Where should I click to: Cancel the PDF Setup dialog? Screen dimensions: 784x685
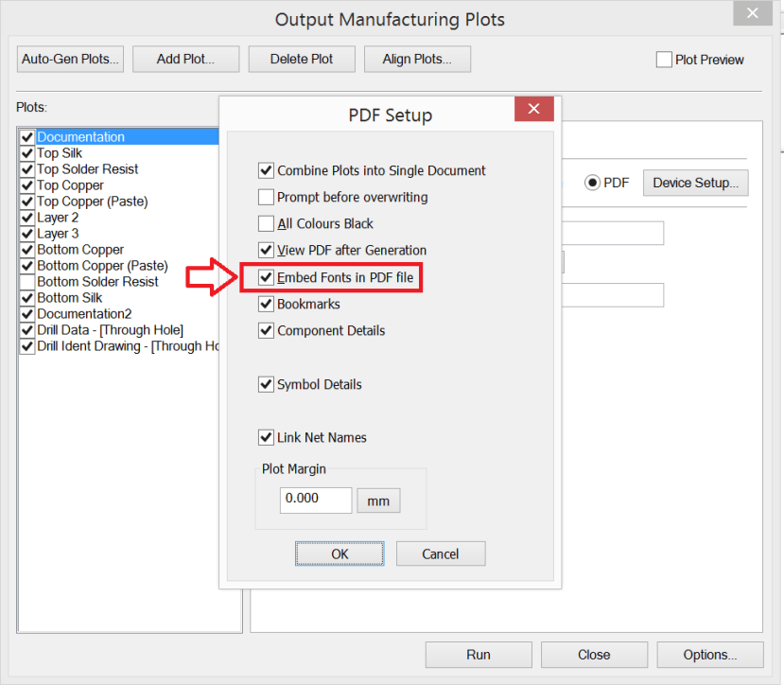click(x=441, y=553)
